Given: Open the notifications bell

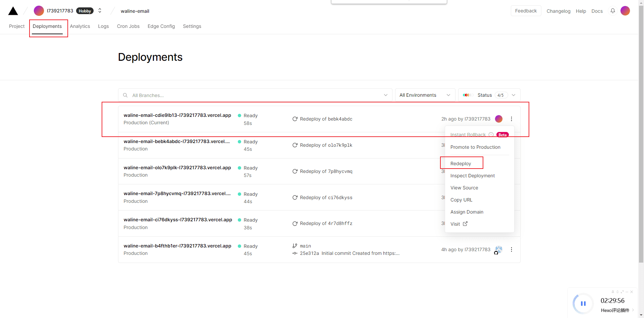Looking at the screenshot, I should 612,11.
